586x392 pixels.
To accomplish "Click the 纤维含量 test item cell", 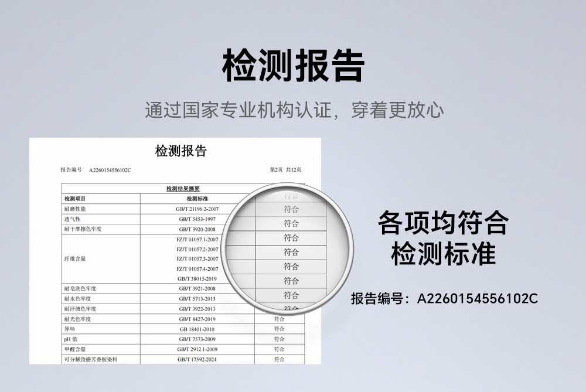I will coord(75,258).
